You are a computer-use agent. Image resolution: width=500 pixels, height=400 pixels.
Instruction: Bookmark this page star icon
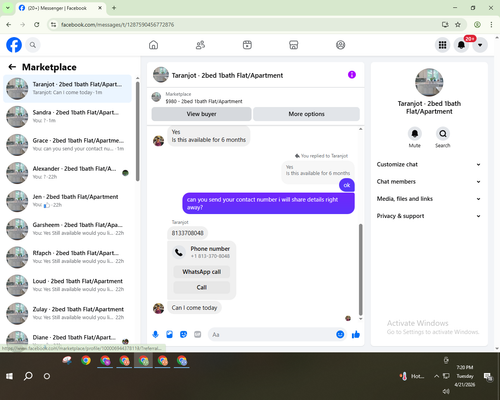point(458,25)
